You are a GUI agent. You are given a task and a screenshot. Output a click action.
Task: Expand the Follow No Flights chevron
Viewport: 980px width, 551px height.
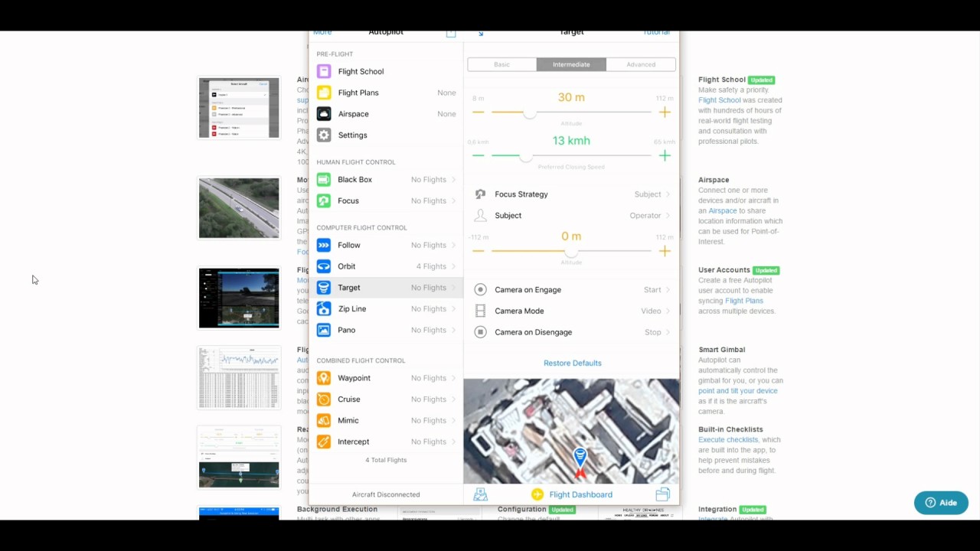(453, 246)
